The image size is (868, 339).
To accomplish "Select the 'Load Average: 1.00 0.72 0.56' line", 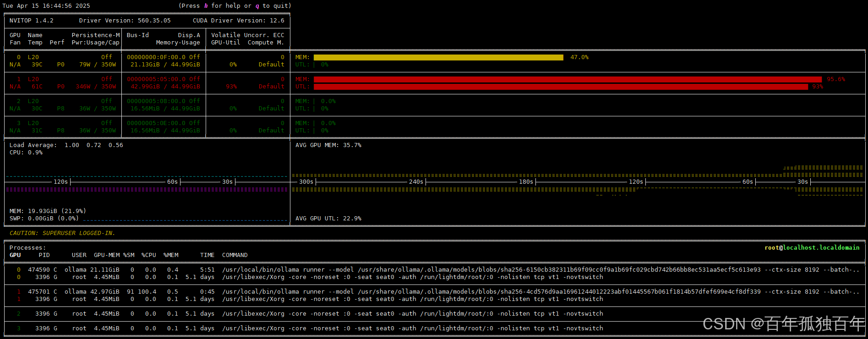I will pyautogui.click(x=66, y=145).
